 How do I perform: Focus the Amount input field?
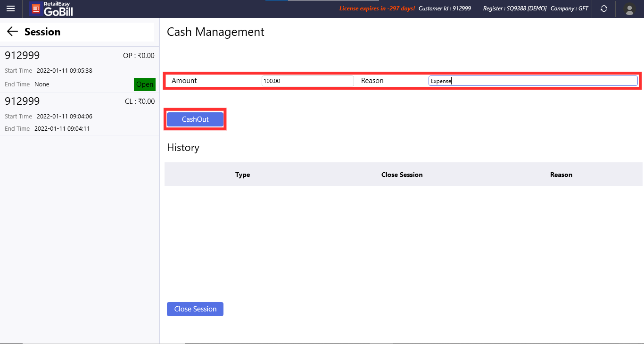pyautogui.click(x=308, y=81)
